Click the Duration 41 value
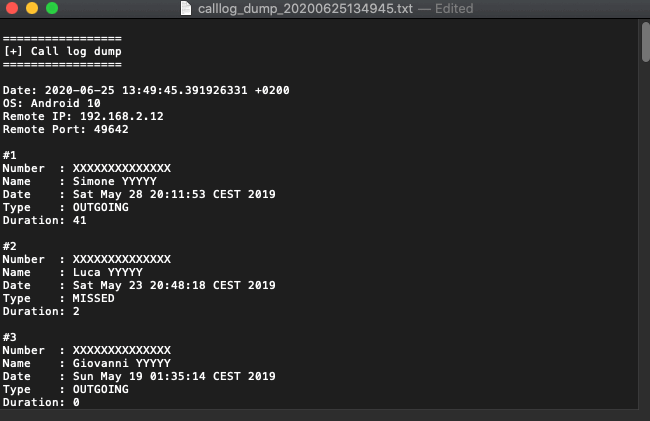The height and width of the screenshot is (421, 650). click(80, 220)
